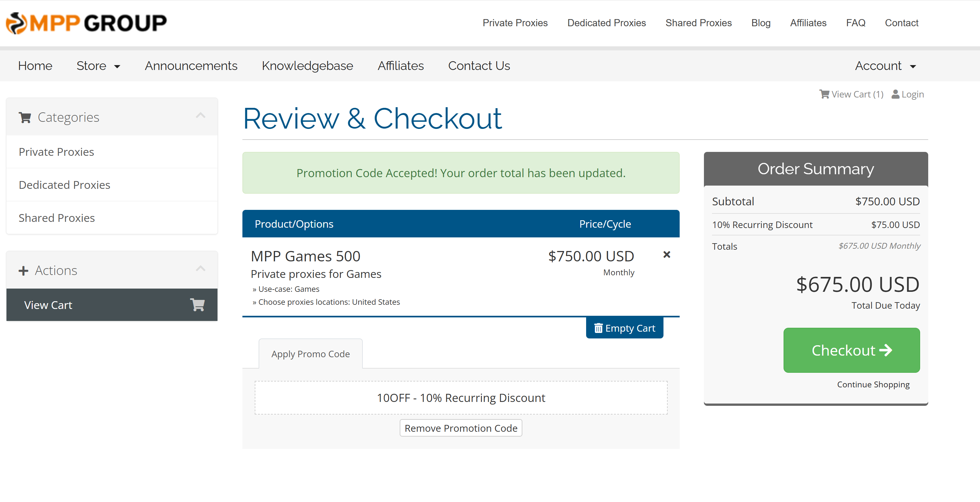The height and width of the screenshot is (502, 980).
Task: Click the green Checkout button
Action: 852,350
